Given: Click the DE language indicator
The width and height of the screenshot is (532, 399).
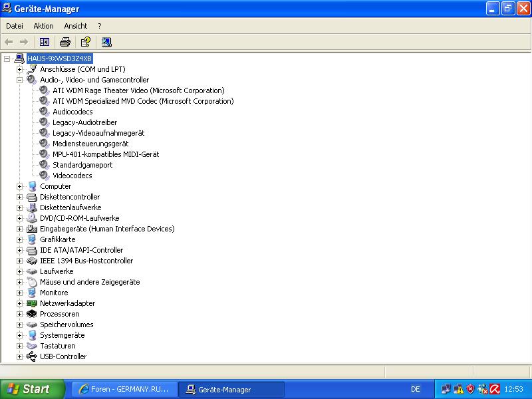Looking at the screenshot, I should [x=415, y=389].
